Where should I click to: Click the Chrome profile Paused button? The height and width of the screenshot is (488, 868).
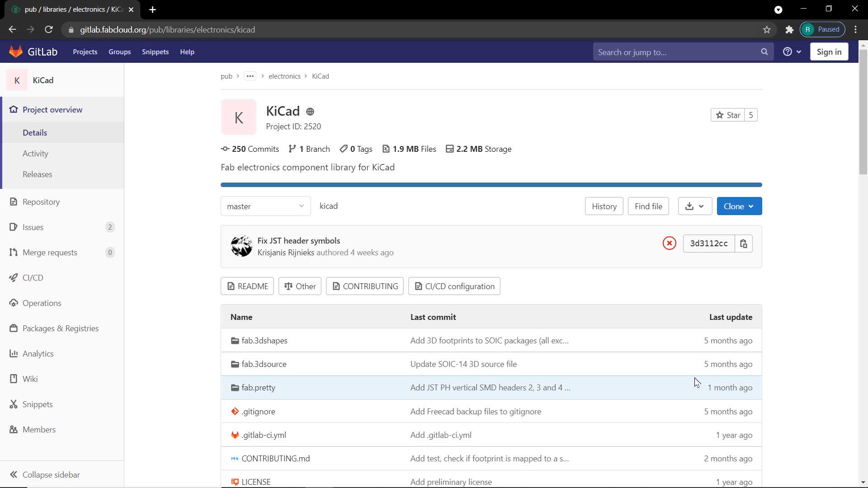(x=822, y=29)
